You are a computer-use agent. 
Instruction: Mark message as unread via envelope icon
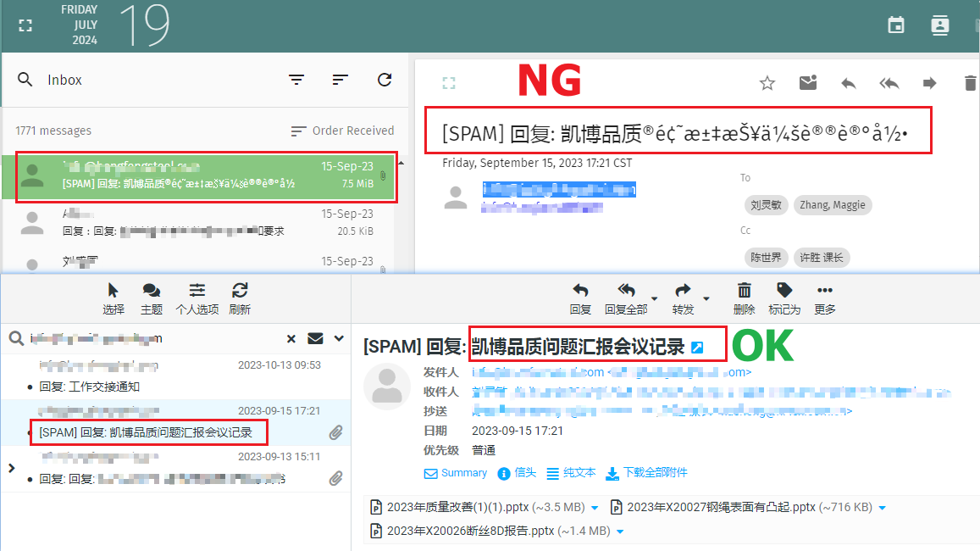808,83
